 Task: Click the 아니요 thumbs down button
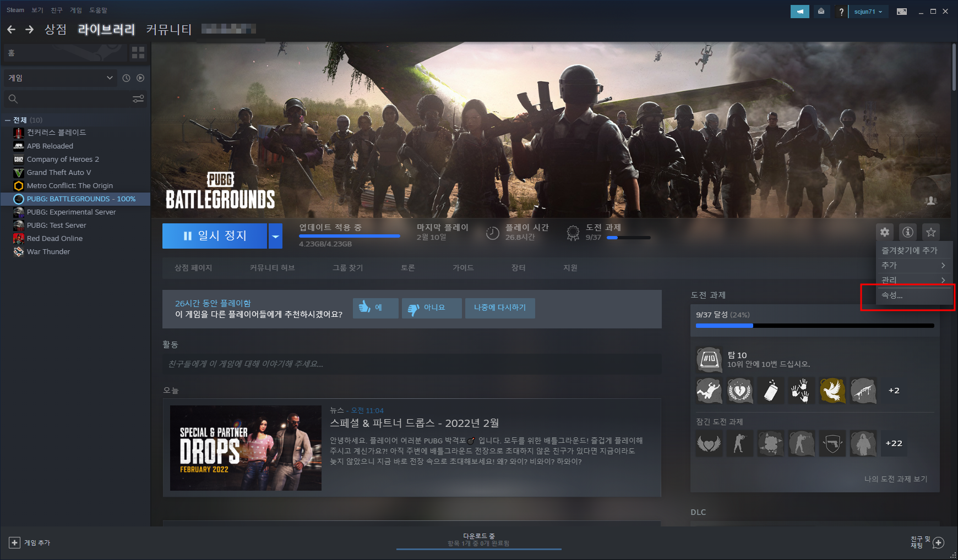432,308
